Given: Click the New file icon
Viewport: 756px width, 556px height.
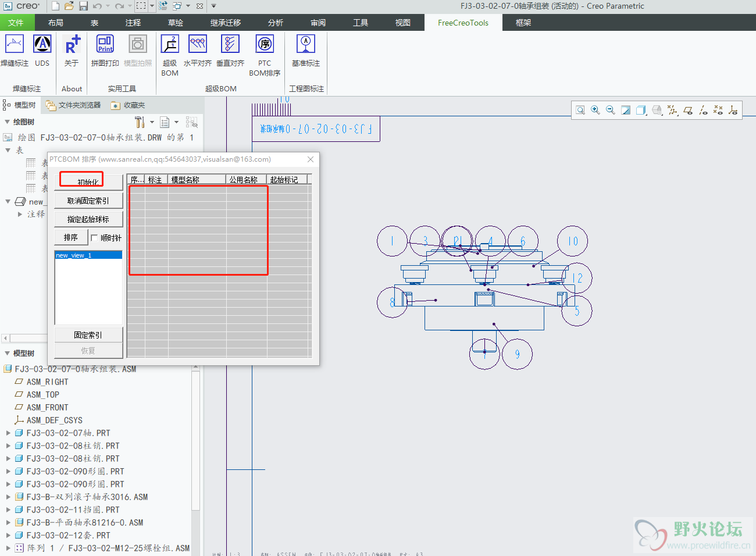Looking at the screenshot, I should (55, 6).
